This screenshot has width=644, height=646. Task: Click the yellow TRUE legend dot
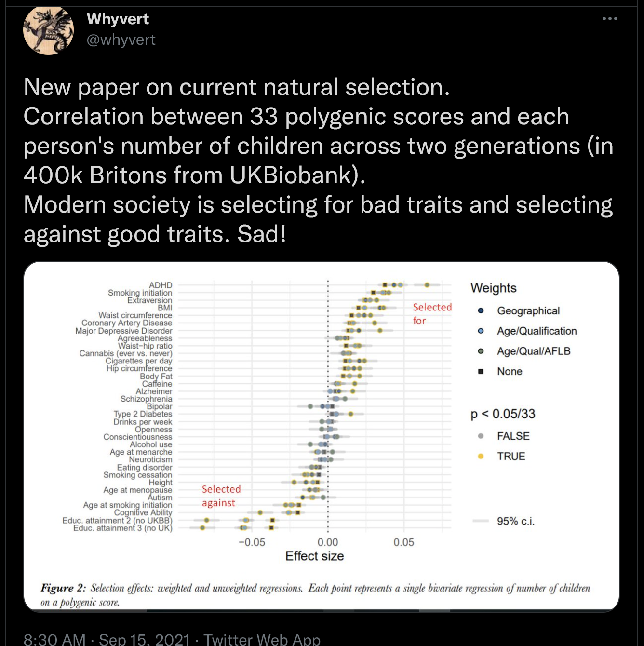(481, 457)
